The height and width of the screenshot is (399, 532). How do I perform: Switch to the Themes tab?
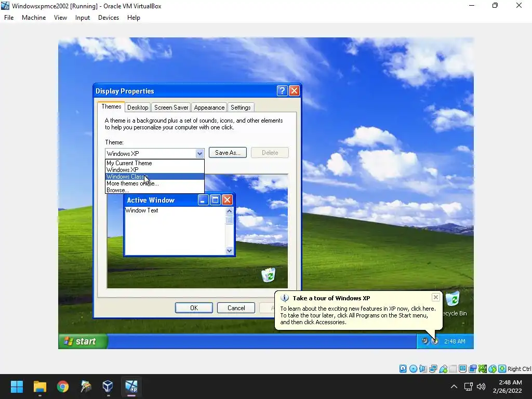pyautogui.click(x=111, y=107)
